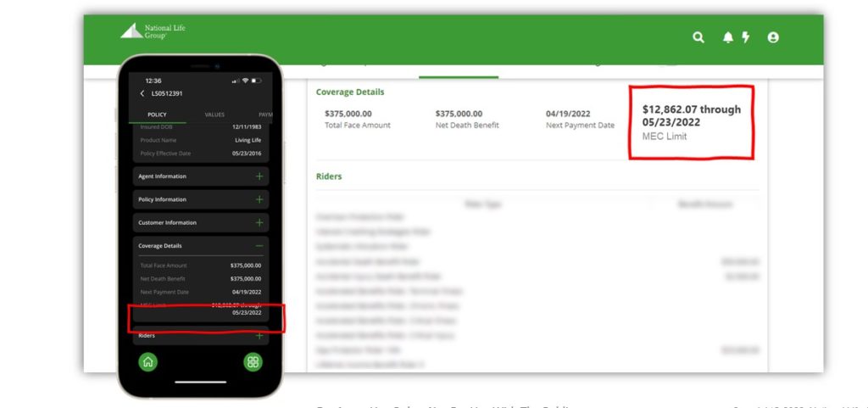Expand Agent Information section on phone
This screenshot has height=408, width=868.
tap(259, 176)
